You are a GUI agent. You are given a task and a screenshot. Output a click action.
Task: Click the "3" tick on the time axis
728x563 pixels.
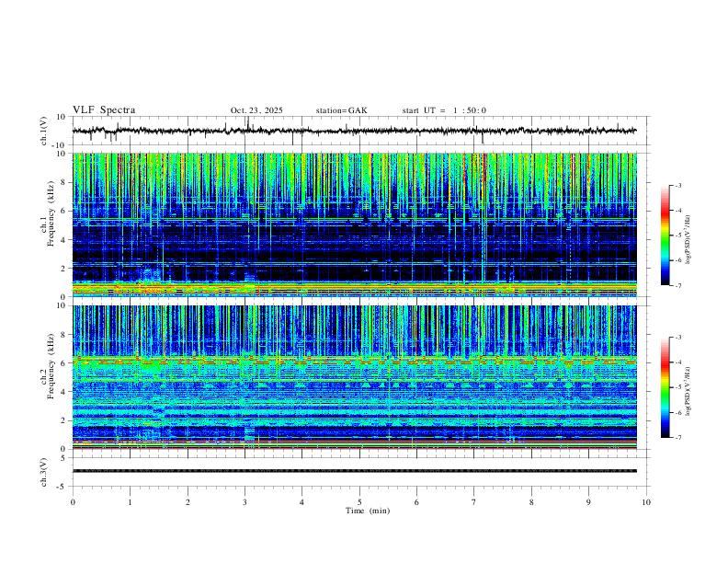point(245,502)
